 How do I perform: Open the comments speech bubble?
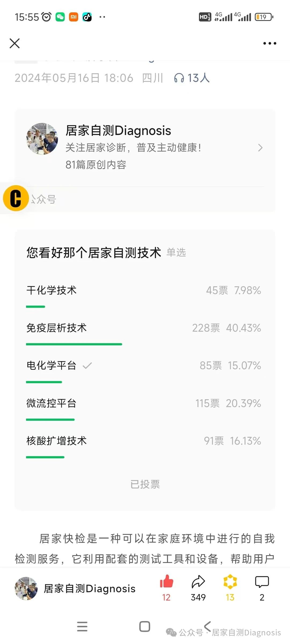[262, 582]
